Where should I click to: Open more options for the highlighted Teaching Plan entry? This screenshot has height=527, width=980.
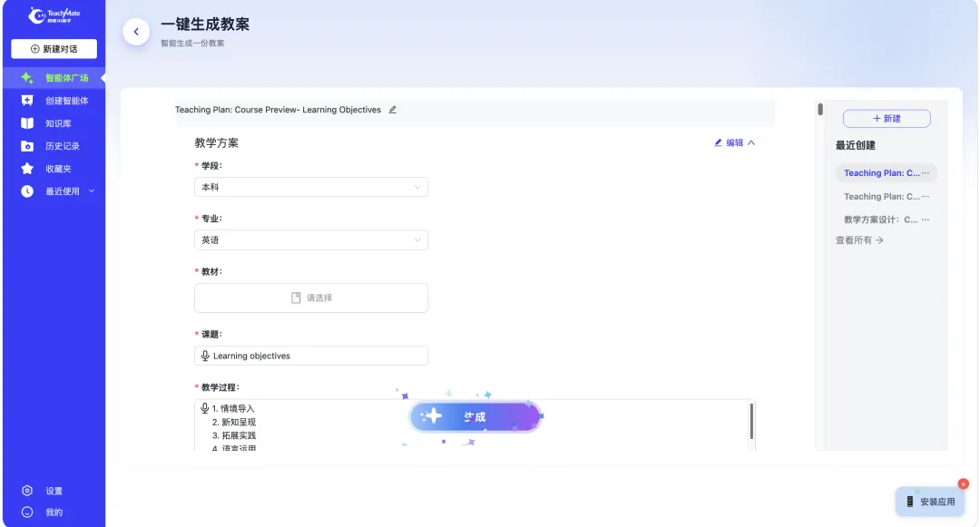tap(926, 173)
